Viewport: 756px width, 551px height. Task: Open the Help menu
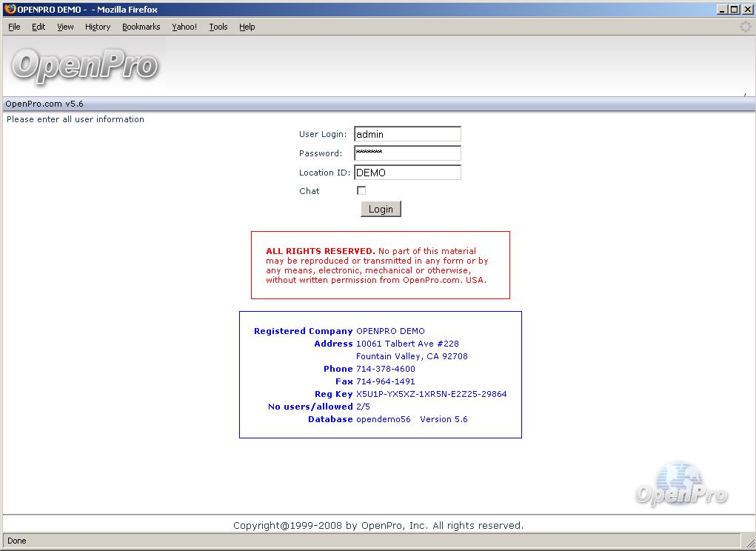pyautogui.click(x=247, y=27)
